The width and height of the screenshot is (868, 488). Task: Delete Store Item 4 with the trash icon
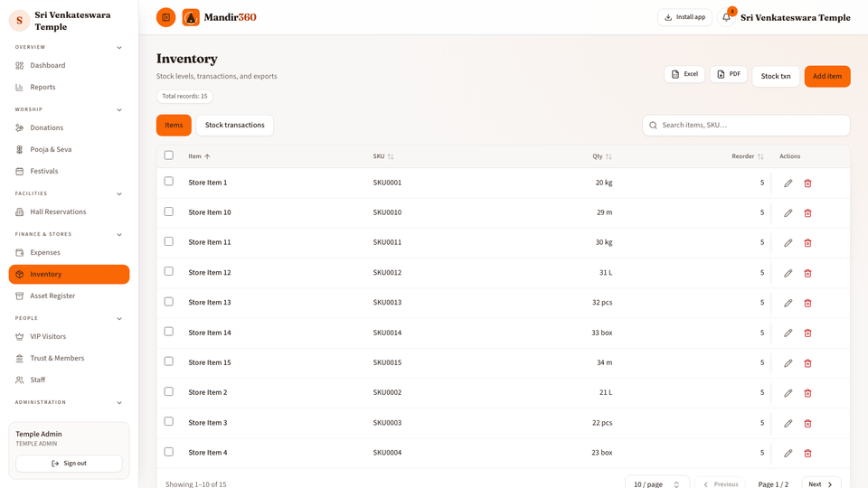point(807,453)
